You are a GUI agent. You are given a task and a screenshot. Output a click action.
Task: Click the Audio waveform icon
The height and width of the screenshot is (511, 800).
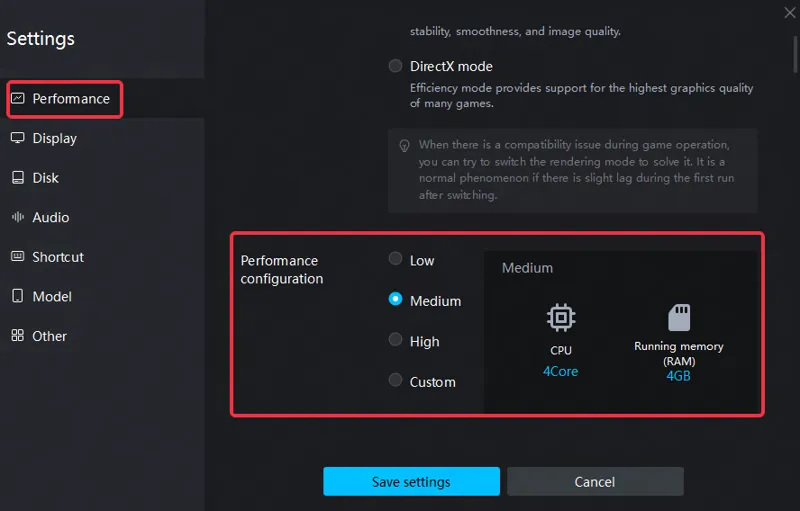[x=18, y=217]
